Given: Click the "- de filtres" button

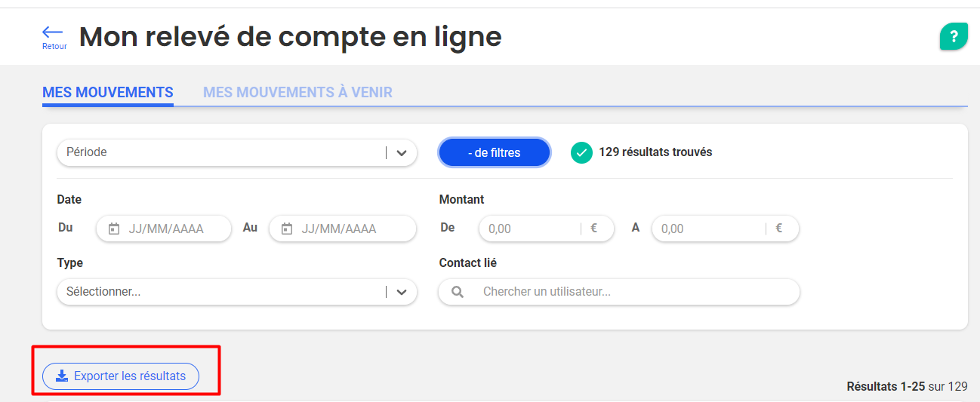Looking at the screenshot, I should pos(495,152).
